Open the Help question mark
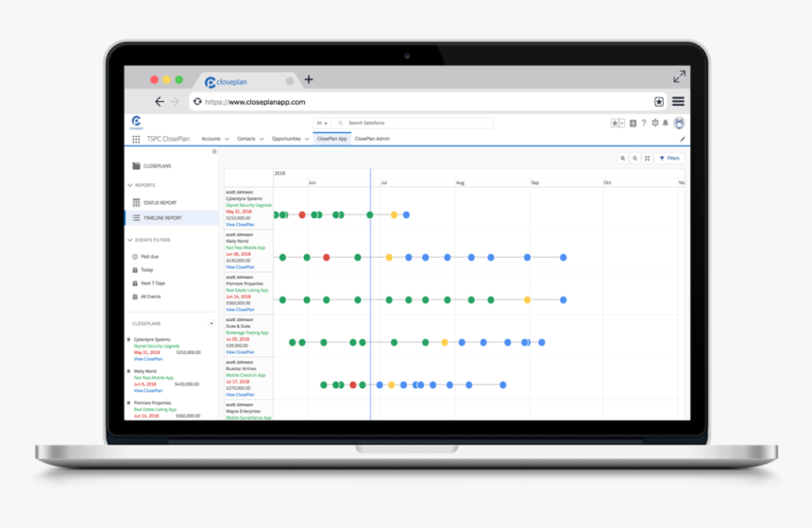812x528 pixels. point(644,123)
